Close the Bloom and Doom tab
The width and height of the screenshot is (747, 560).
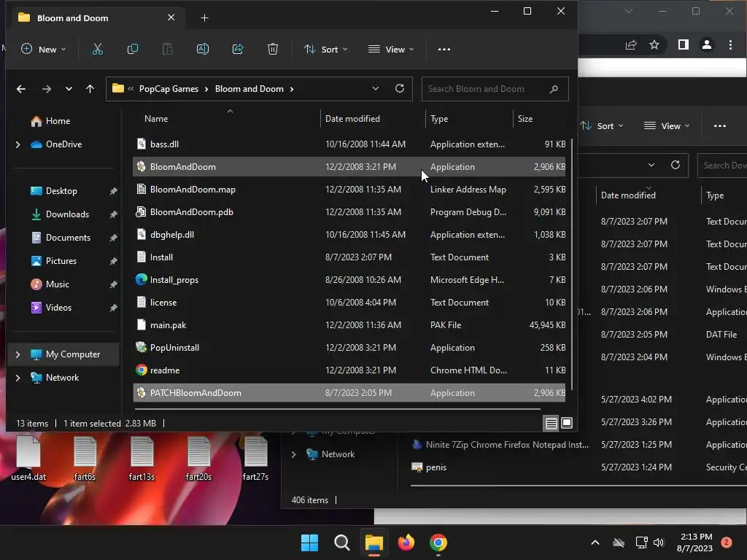tap(171, 17)
